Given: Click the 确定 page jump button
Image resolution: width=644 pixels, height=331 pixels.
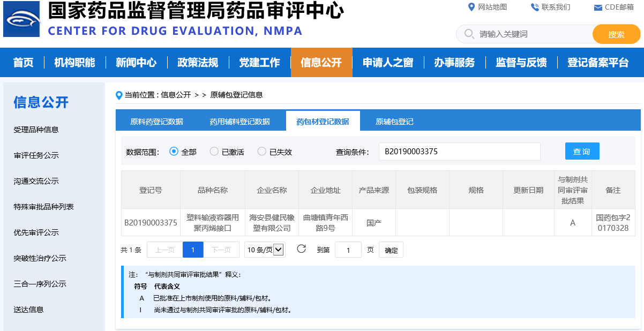Looking at the screenshot, I should [391, 250].
